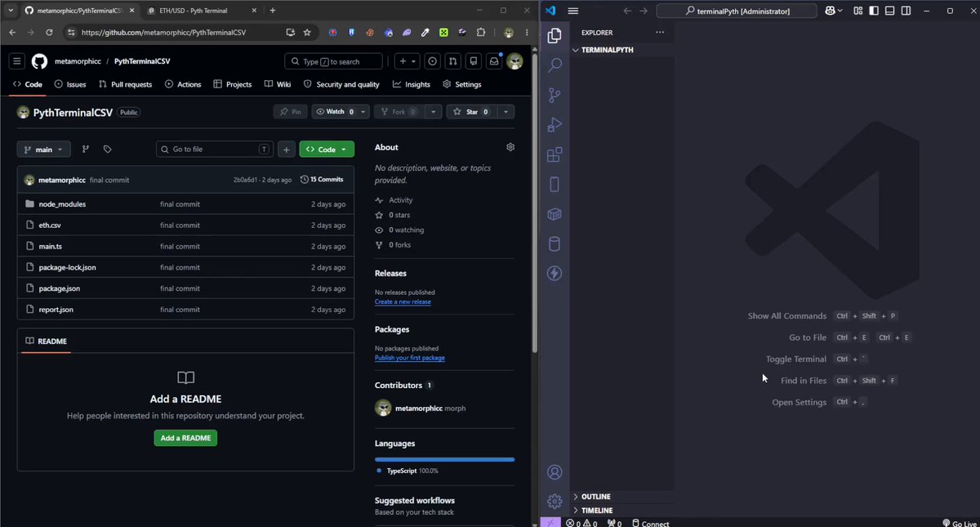Open the Search view in VS Code
This screenshot has height=527, width=980.
point(555,65)
